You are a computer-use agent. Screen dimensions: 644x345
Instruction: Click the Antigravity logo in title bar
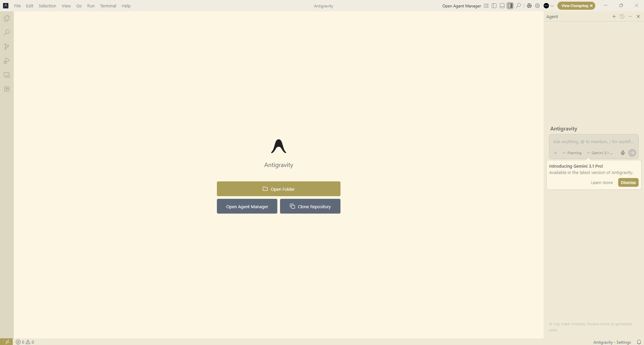coord(6,6)
